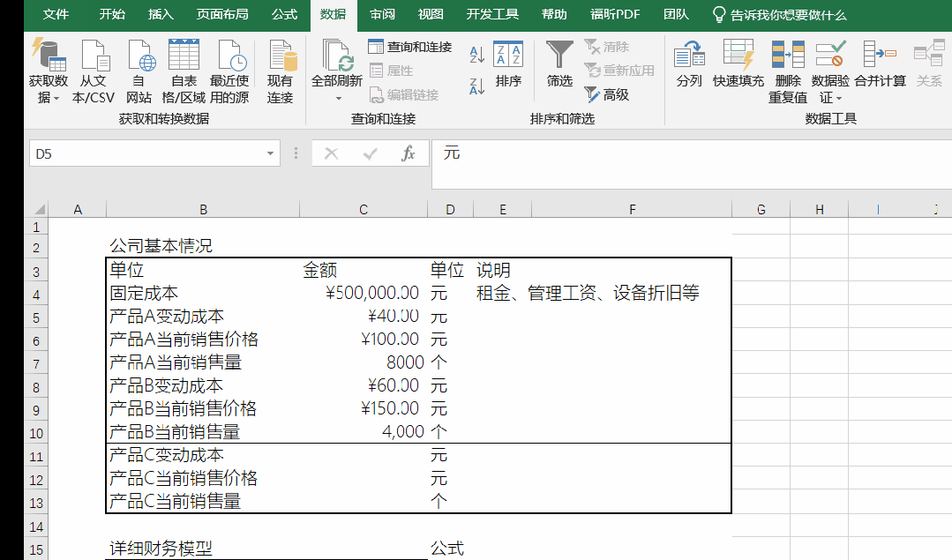The width and height of the screenshot is (952, 560).
Task: Sort descending Z to A
Action: point(477,86)
